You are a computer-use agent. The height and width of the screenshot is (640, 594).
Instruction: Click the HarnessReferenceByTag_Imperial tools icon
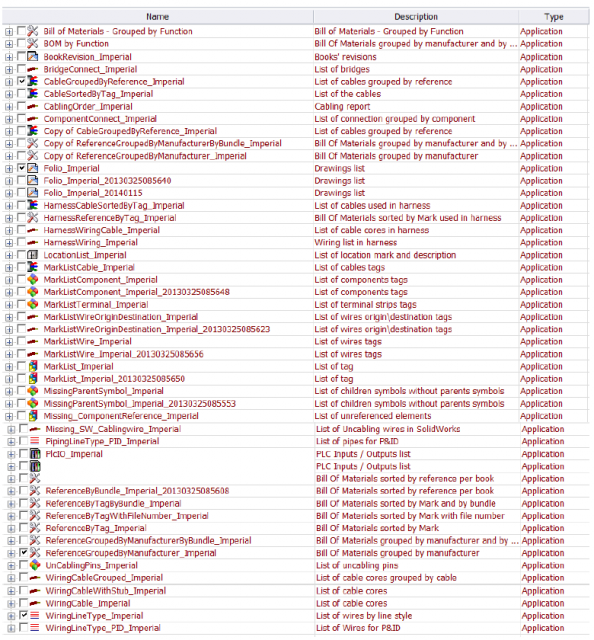[x=33, y=218]
